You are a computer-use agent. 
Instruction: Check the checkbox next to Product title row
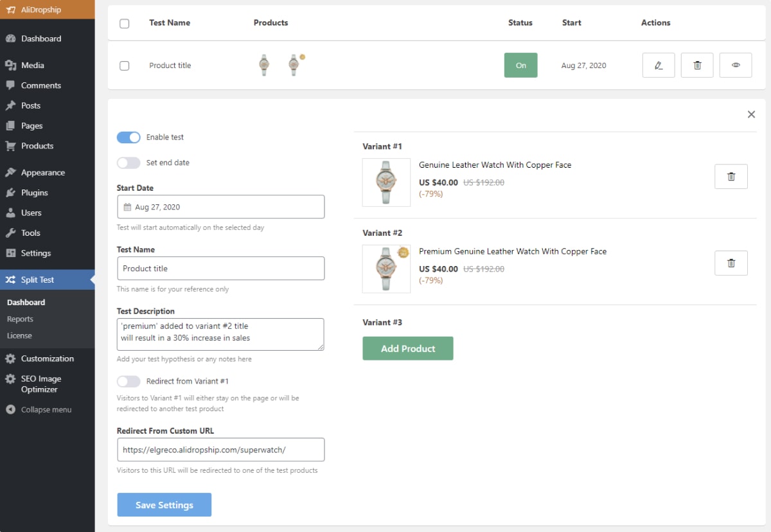pos(124,65)
